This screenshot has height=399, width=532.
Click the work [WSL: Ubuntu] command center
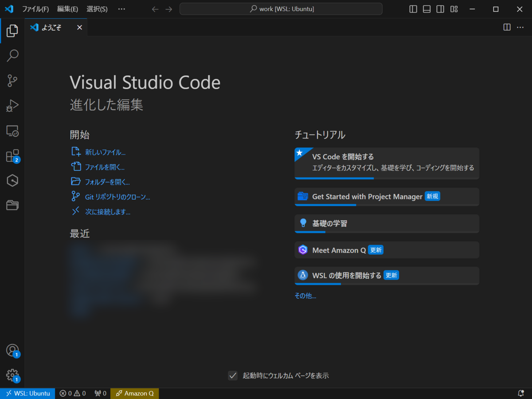281,9
